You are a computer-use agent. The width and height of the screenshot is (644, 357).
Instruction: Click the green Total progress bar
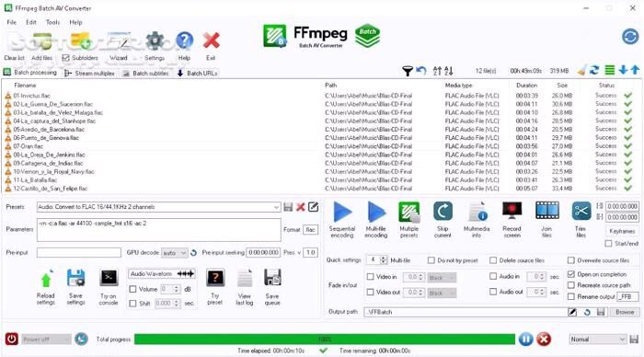pyautogui.click(x=325, y=340)
